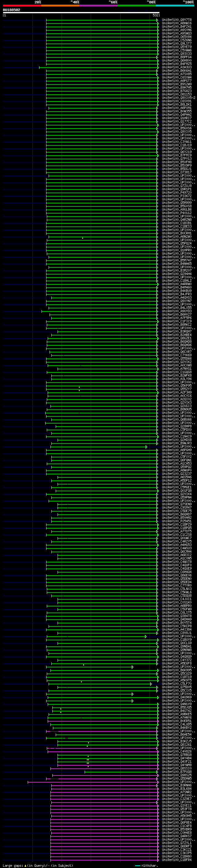Select hit label UniRef100_Q9XI05-2
Viewport: 197px width, 868px height.
pos(179,98)
